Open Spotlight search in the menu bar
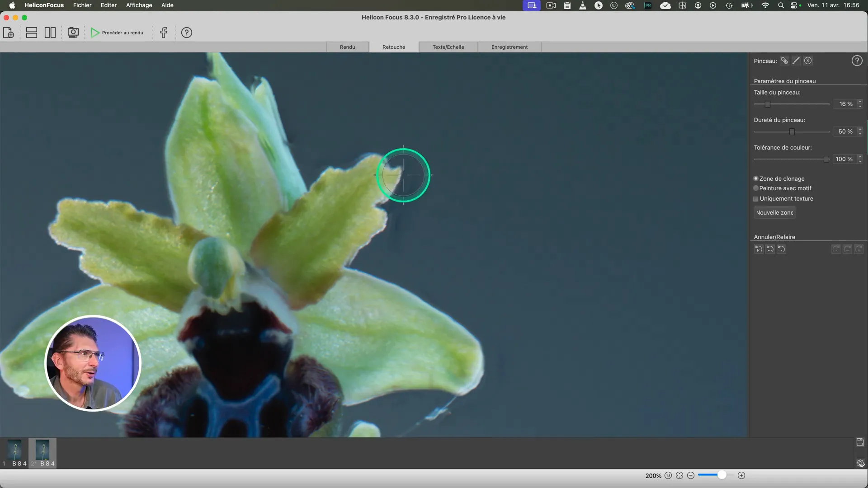The width and height of the screenshot is (868, 488). click(x=781, y=5)
